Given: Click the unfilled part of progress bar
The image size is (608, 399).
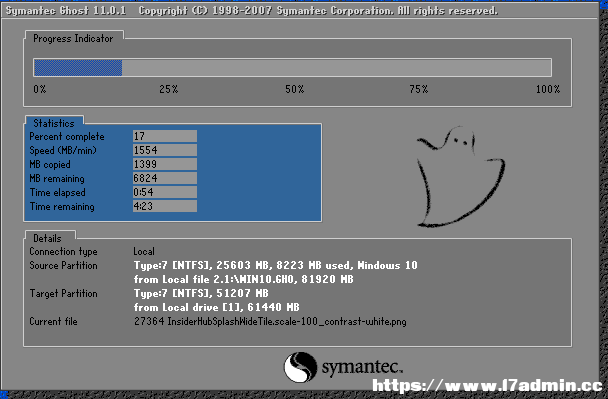Looking at the screenshot, I should pos(337,67).
